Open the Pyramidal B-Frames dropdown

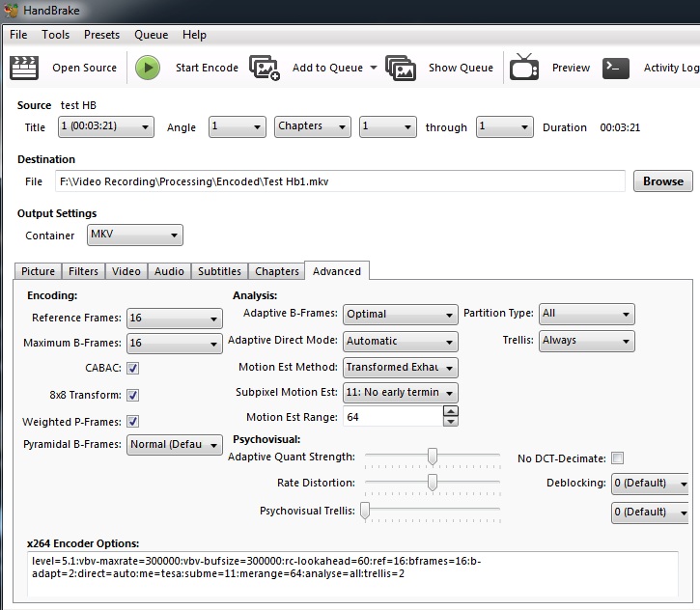(x=174, y=445)
